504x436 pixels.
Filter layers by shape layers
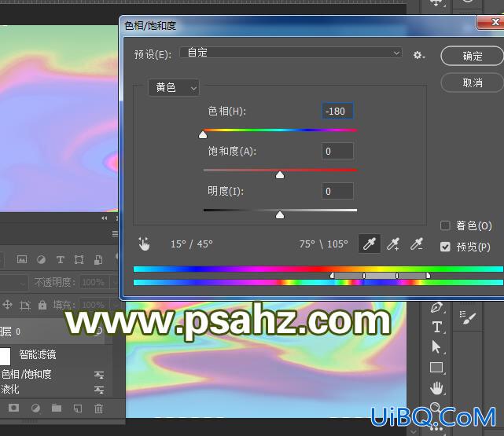coord(79,259)
